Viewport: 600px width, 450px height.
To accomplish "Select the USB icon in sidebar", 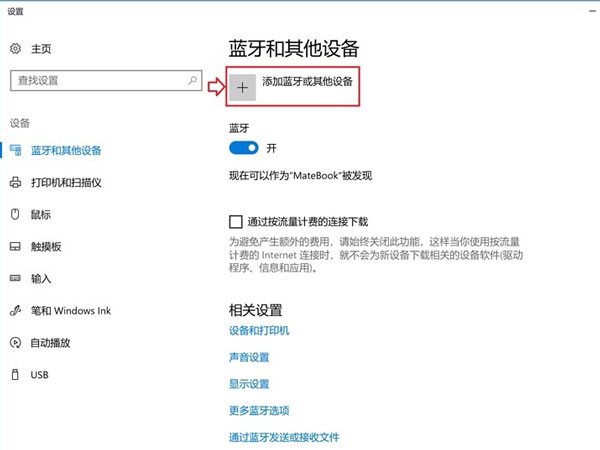I will click(16, 374).
